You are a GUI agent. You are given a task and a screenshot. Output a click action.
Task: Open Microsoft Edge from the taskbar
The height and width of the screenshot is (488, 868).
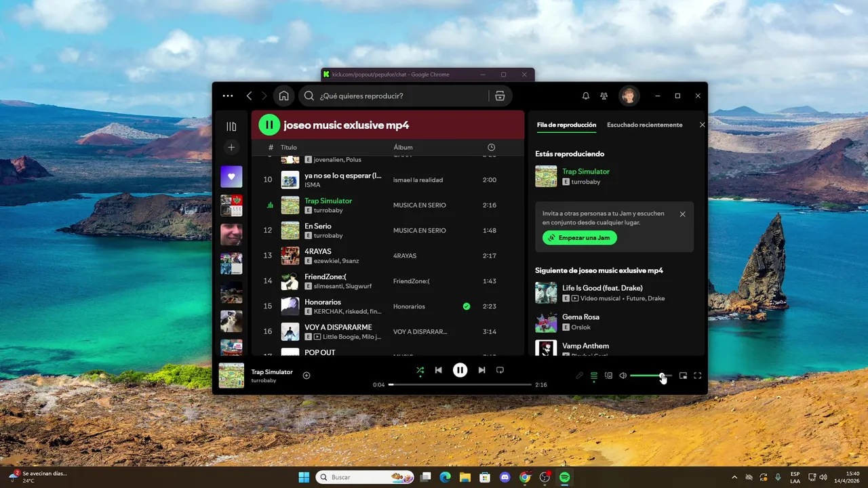tap(445, 477)
